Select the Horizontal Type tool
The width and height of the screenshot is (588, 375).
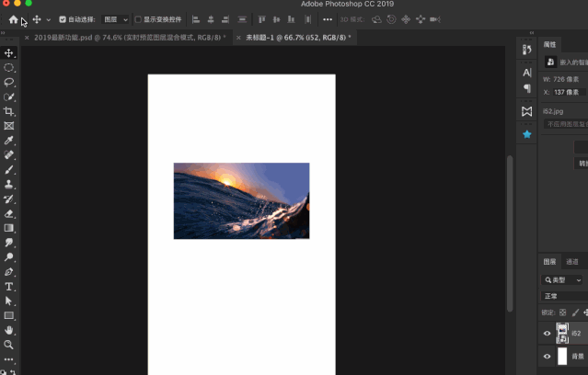click(8, 287)
